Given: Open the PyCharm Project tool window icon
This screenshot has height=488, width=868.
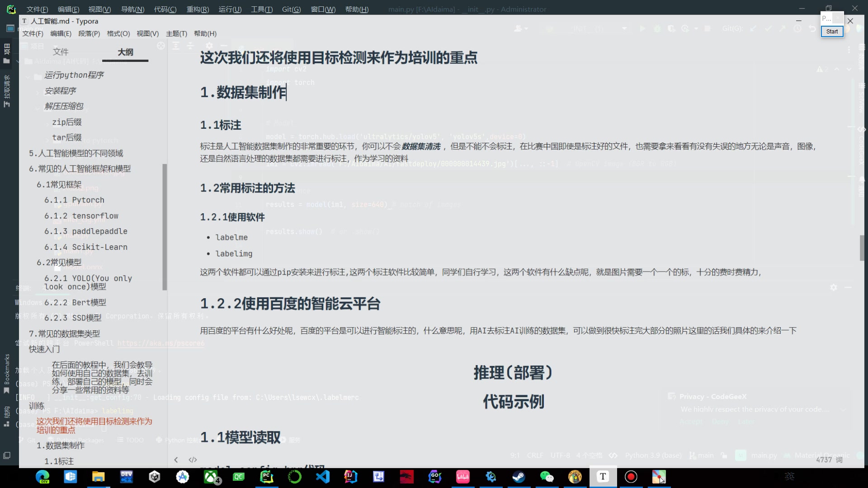Looking at the screenshot, I should coord(7,53).
